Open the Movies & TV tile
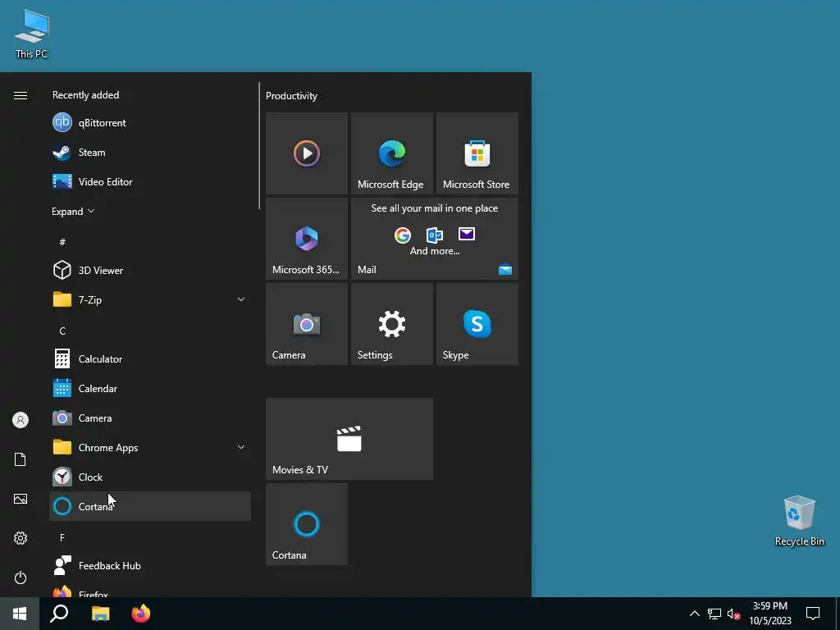 coord(349,439)
